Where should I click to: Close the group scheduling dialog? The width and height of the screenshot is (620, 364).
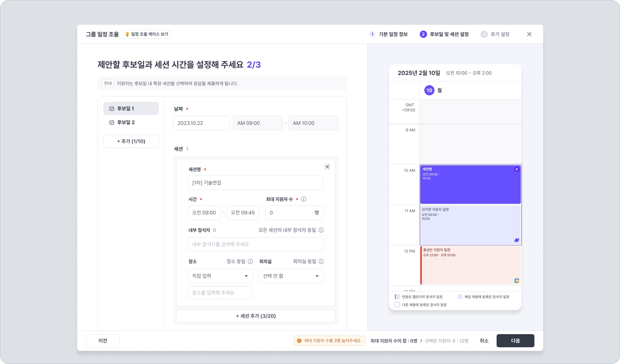pos(529,34)
